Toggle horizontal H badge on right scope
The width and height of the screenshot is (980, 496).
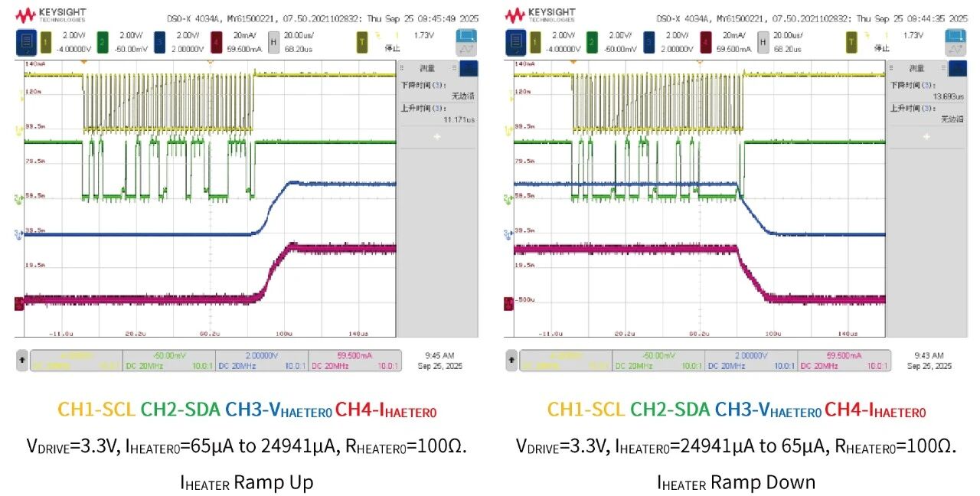coord(763,41)
